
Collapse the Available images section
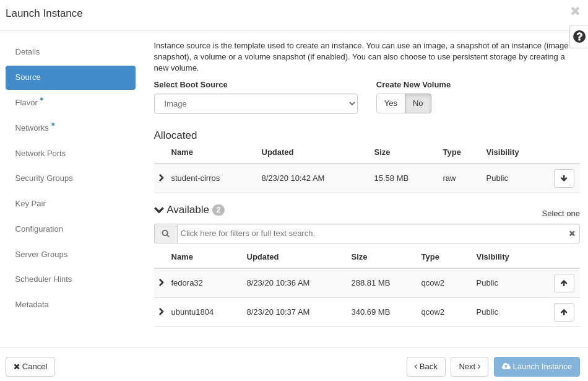click(x=159, y=210)
